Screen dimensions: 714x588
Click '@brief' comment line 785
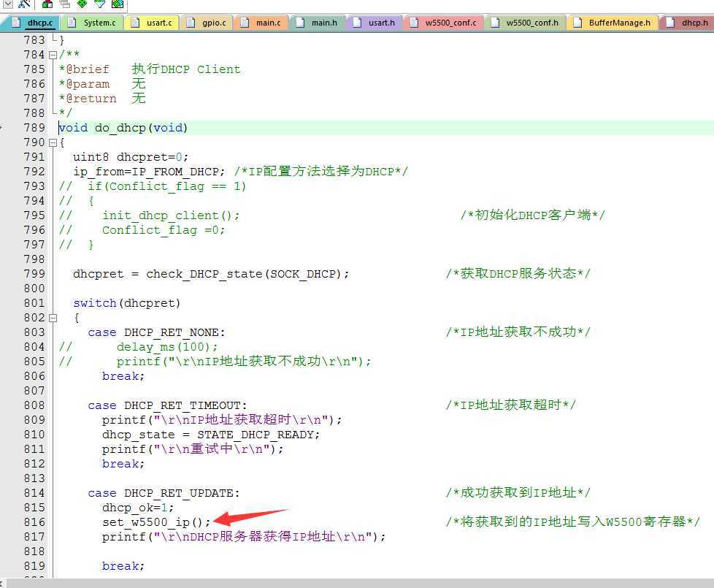(150, 69)
